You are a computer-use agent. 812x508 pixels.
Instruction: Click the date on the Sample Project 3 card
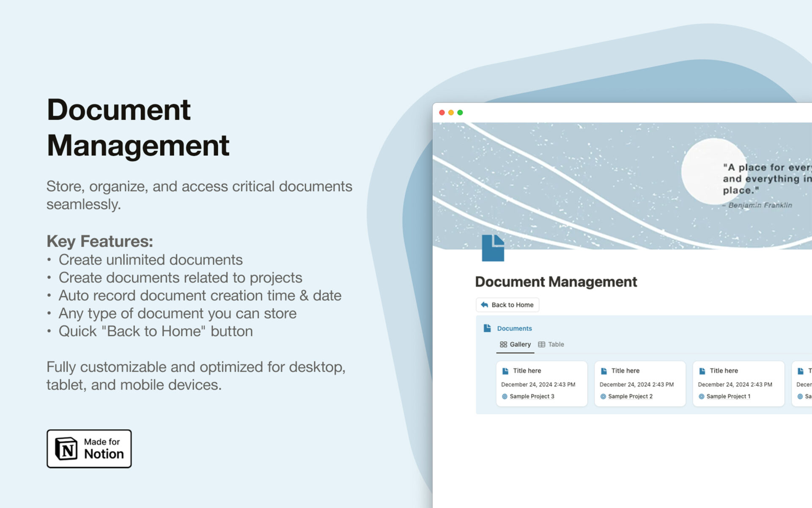pyautogui.click(x=538, y=385)
